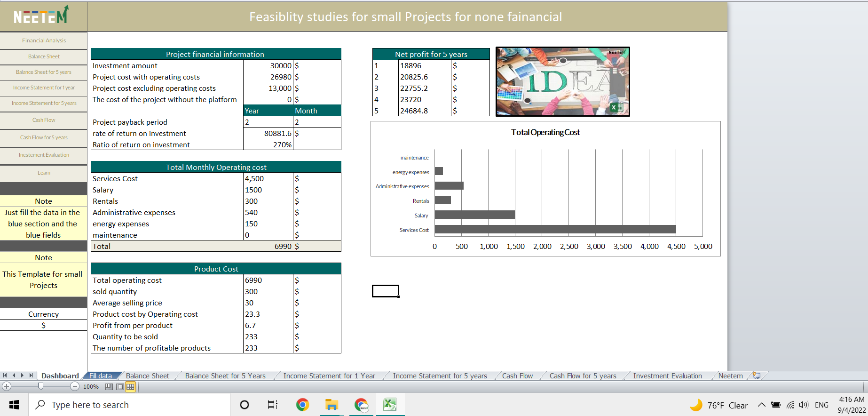Click the Inestement Evaluation sidebar button

tap(44, 155)
